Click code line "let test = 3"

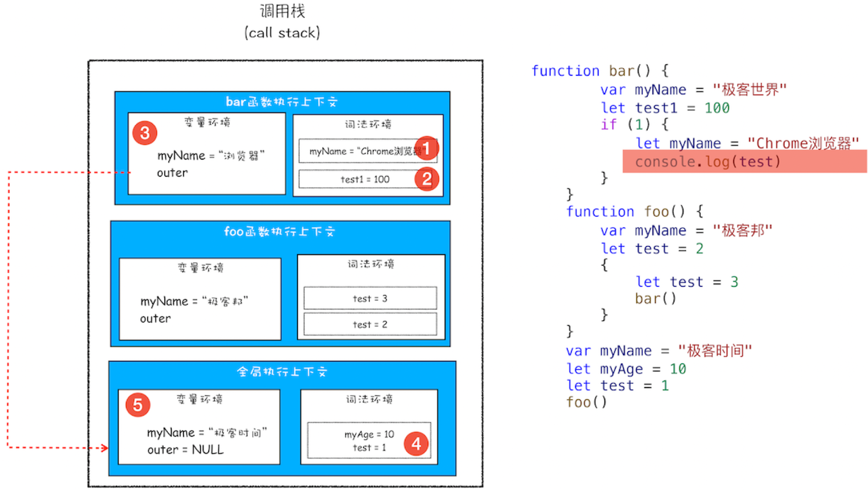coord(687,281)
